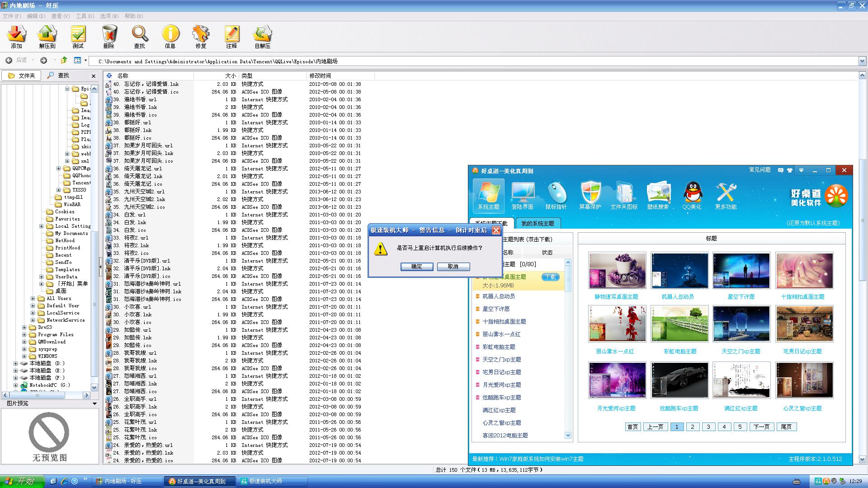Click the 解压到 (Extract to) toolbar icon
The width and height of the screenshot is (868, 488).
(47, 37)
